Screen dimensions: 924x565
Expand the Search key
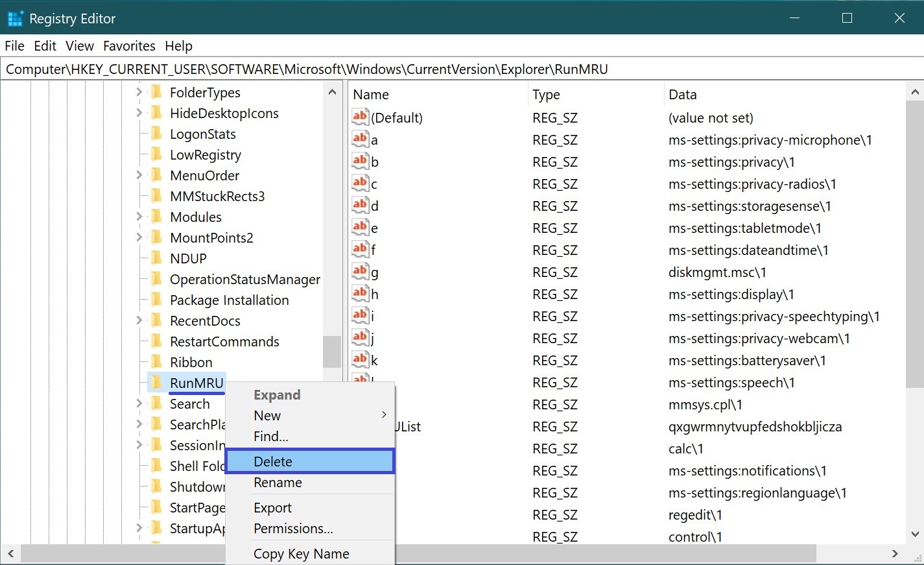tap(139, 403)
